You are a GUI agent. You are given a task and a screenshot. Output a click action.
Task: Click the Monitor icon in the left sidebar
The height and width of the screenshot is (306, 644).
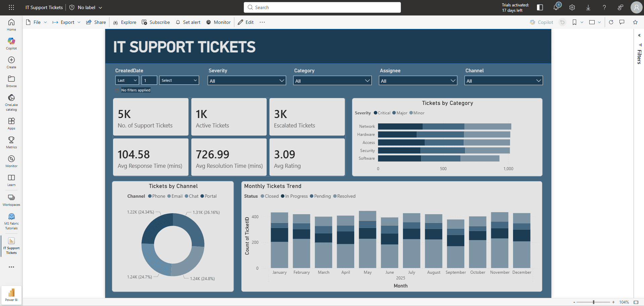tap(11, 159)
